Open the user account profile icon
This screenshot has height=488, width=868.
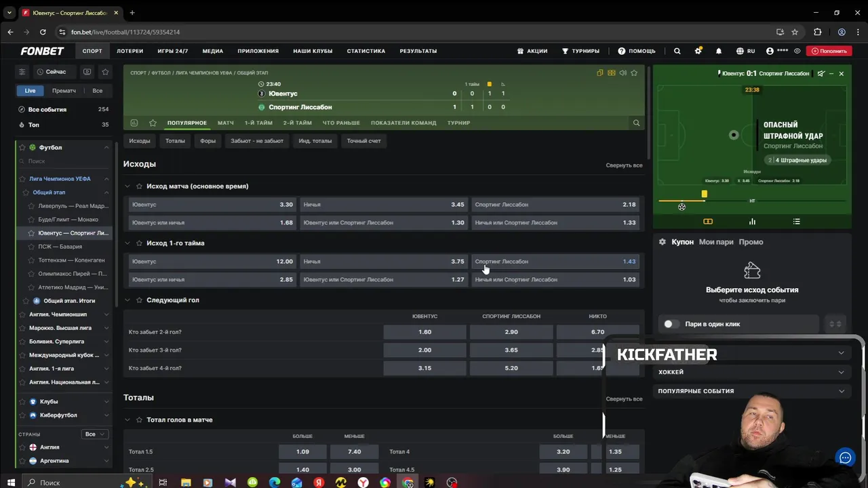[x=770, y=51]
